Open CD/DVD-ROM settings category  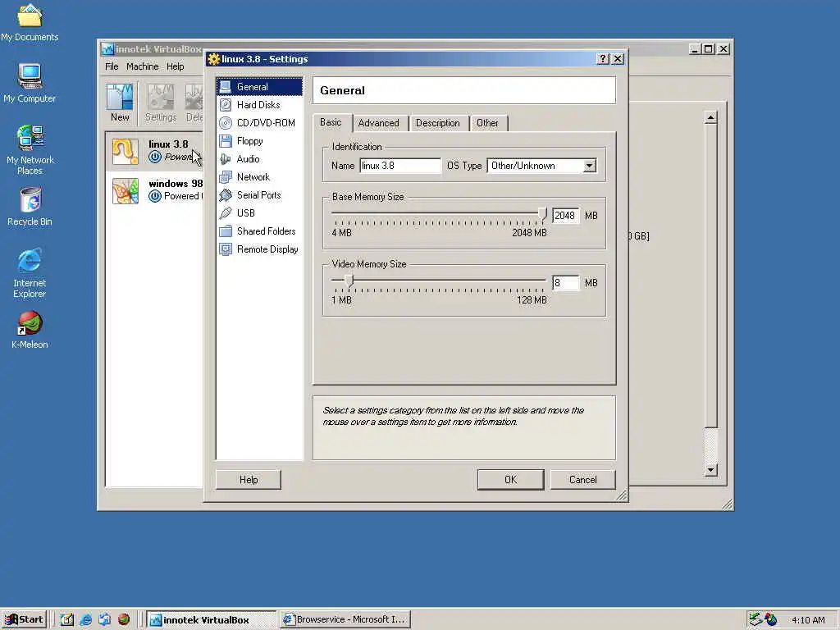(259, 123)
